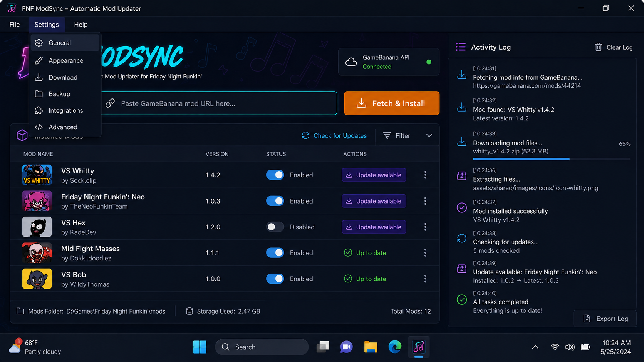
Task: Click the Total Mods: 12 label
Action: point(411,311)
